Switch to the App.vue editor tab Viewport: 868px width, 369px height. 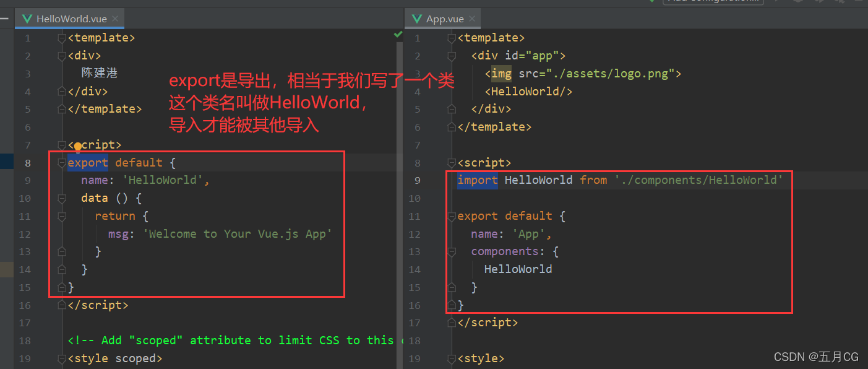point(442,19)
